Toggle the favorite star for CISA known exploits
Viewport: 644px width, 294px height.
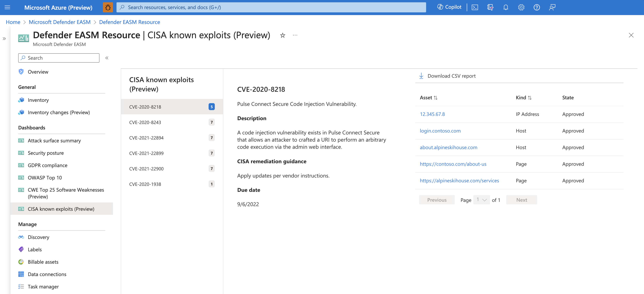pyautogui.click(x=282, y=35)
